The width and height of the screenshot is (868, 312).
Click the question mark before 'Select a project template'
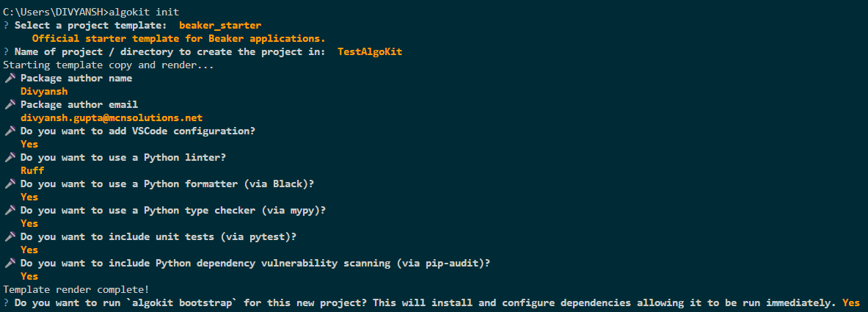pyautogui.click(x=6, y=25)
